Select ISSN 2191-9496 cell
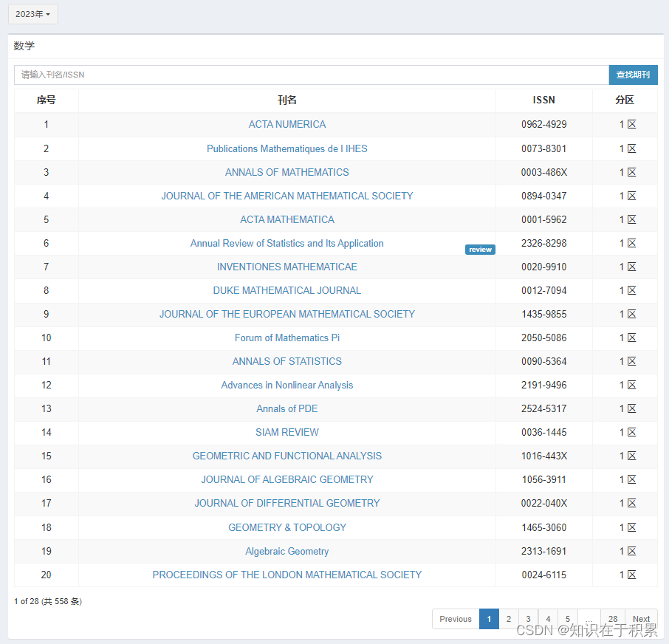The width and height of the screenshot is (669, 644). coord(544,385)
